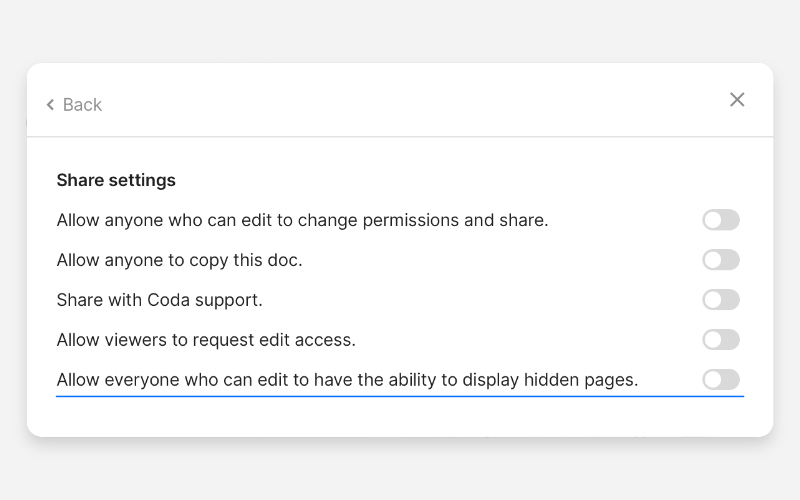
Task: Click the divider line under the dialog header
Action: pos(400,136)
